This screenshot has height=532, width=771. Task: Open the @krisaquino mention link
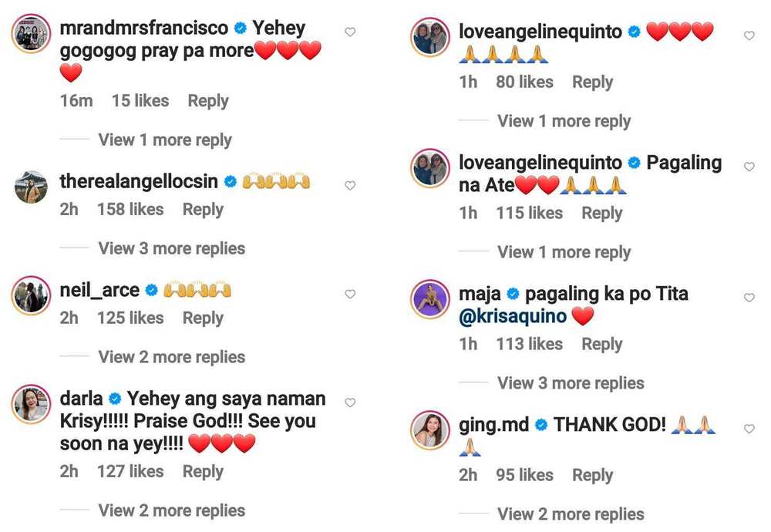pyautogui.click(x=513, y=316)
